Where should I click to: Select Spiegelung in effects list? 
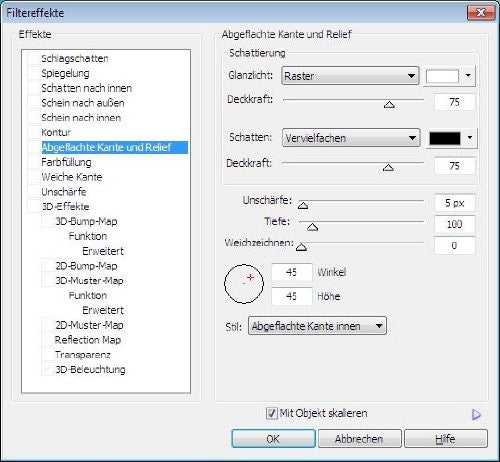coord(65,73)
